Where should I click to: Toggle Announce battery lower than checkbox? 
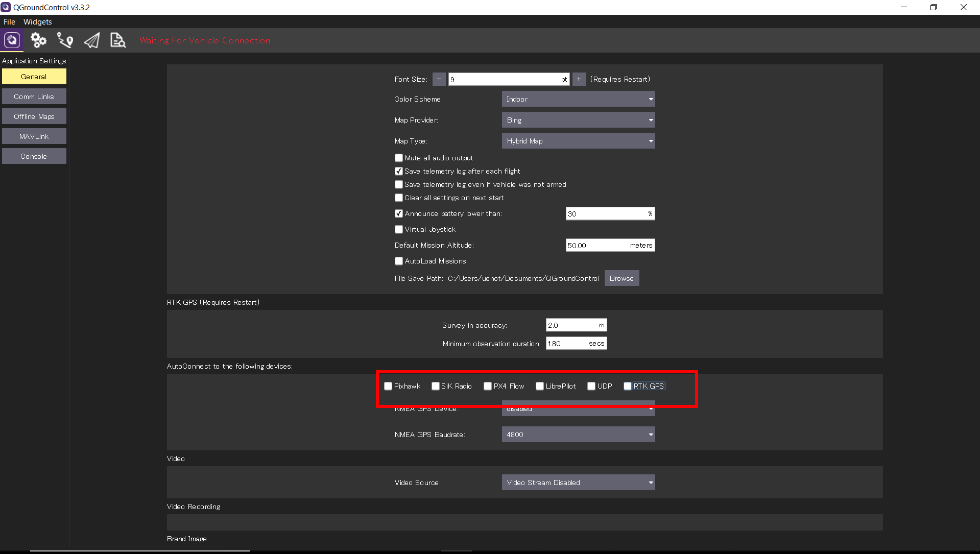pos(399,213)
